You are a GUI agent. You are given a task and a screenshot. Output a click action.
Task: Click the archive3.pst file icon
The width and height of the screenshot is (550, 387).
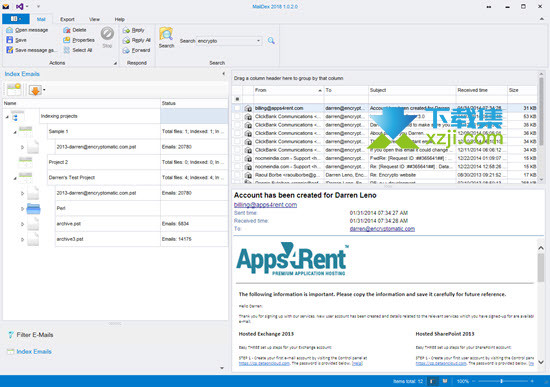tap(33, 239)
